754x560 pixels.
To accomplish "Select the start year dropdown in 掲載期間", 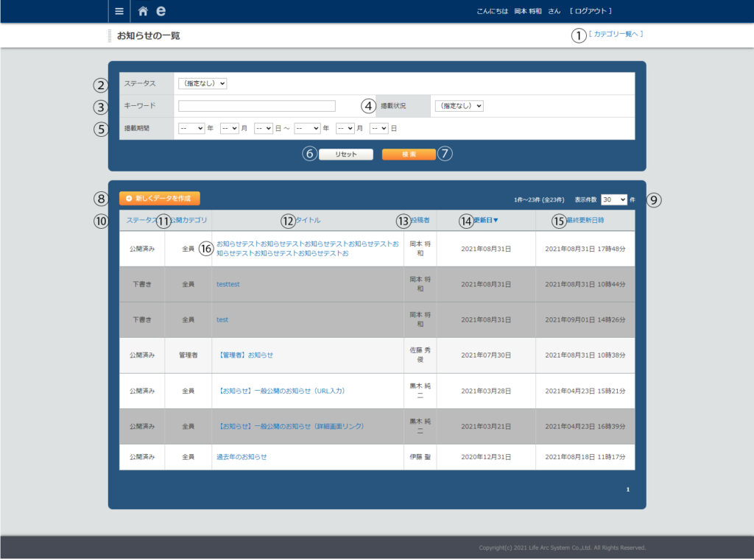I will [191, 128].
